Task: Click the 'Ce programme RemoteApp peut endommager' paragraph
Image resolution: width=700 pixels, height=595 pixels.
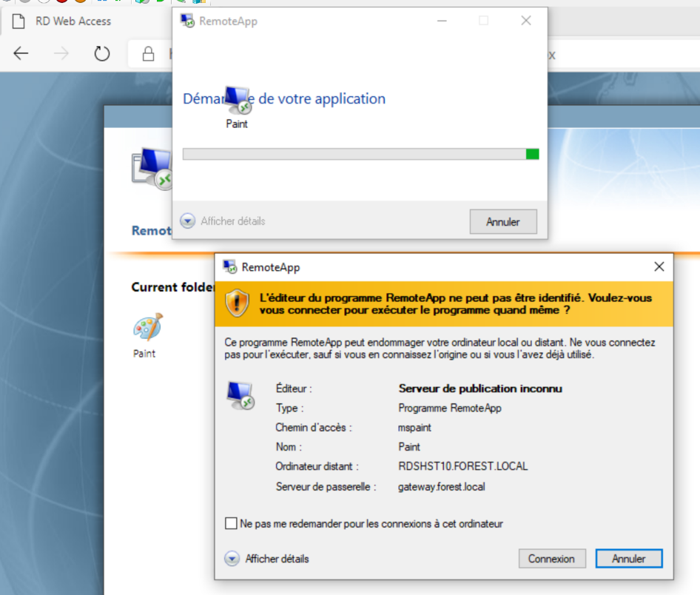Action: (x=440, y=349)
